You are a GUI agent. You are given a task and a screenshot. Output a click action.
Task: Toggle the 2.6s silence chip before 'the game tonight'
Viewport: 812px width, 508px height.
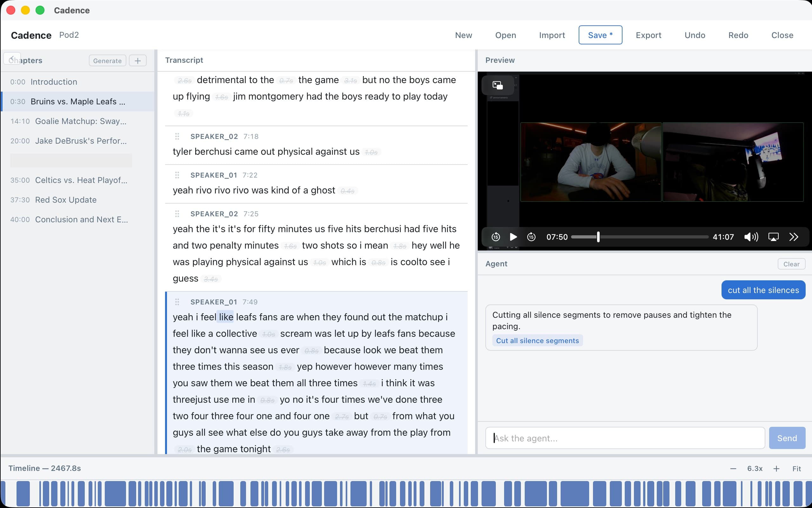point(283,449)
